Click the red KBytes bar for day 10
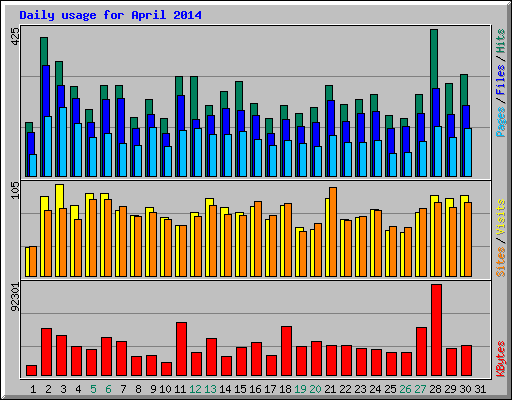The height and width of the screenshot is (400, 512). tap(166, 369)
